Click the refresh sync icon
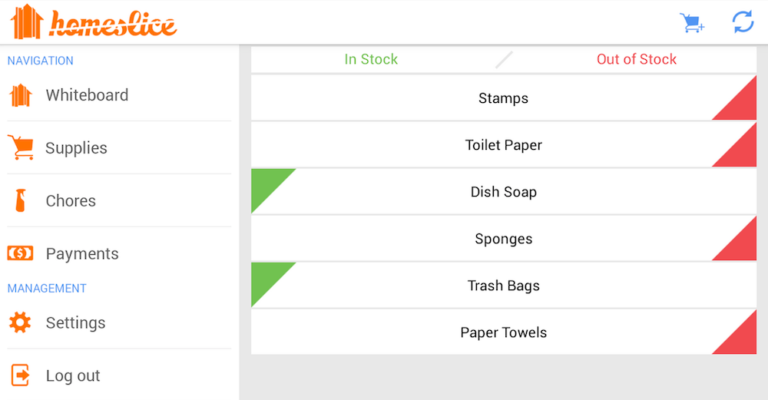 [742, 22]
